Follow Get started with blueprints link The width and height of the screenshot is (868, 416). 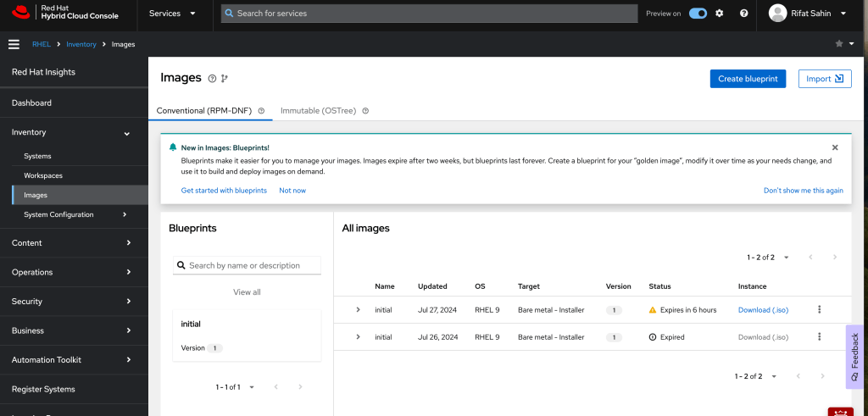tap(224, 191)
